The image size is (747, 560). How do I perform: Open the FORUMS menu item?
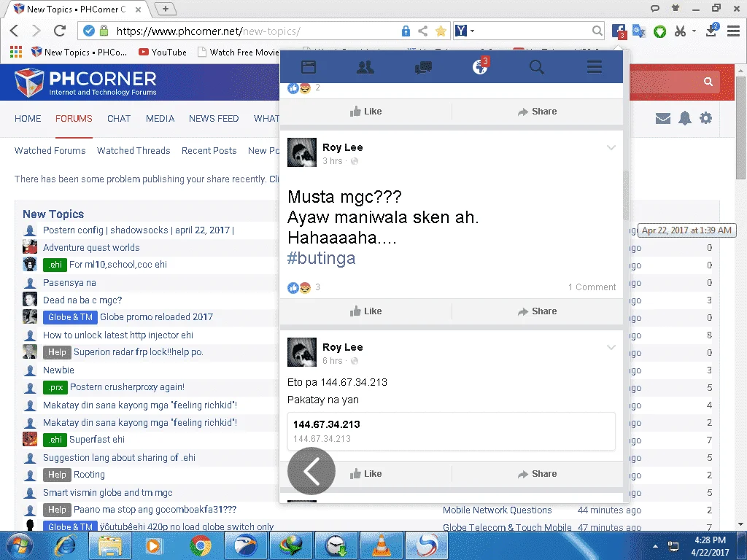pos(74,119)
